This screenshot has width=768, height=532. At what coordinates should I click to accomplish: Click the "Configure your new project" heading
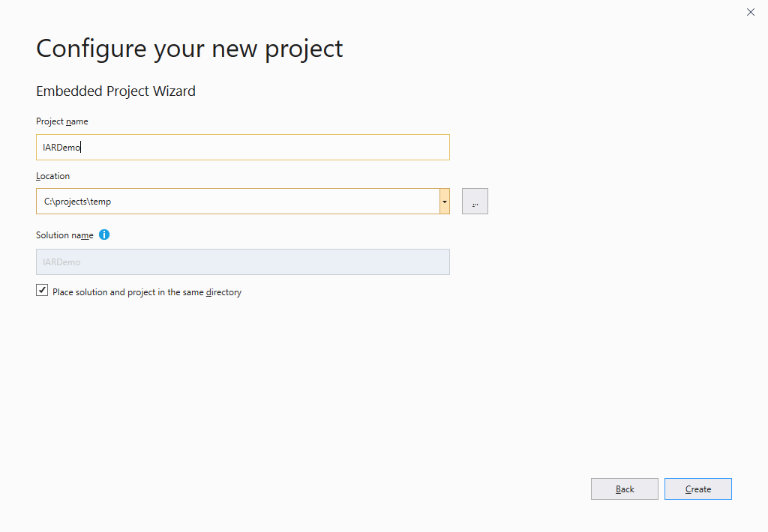click(x=189, y=49)
